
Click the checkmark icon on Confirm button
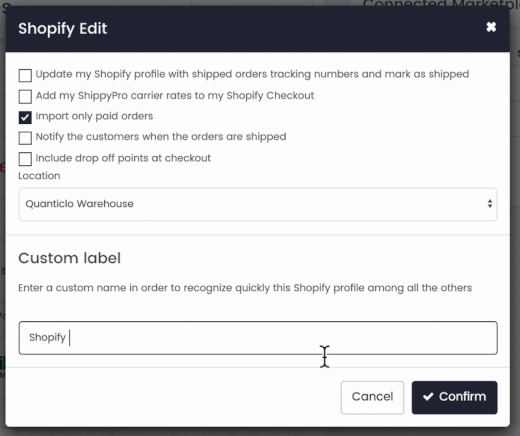(x=428, y=397)
